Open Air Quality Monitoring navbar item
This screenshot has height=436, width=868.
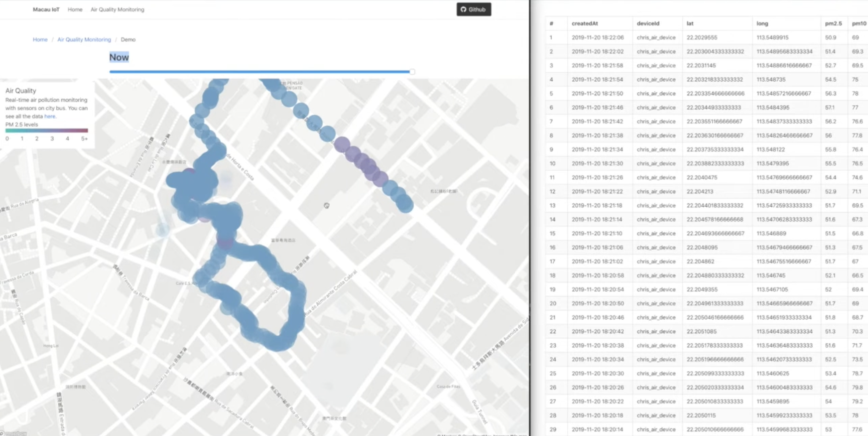click(x=117, y=9)
